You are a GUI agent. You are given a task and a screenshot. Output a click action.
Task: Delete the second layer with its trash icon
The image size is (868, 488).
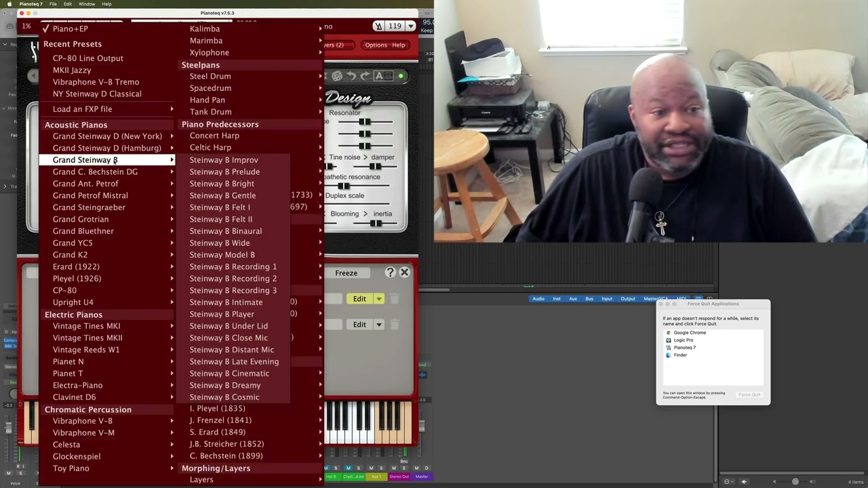click(x=395, y=325)
